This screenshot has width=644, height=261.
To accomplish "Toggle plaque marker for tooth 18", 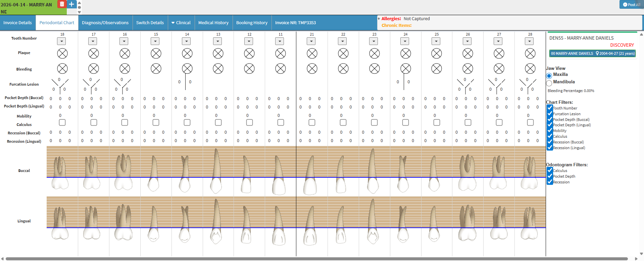I will tap(62, 53).
